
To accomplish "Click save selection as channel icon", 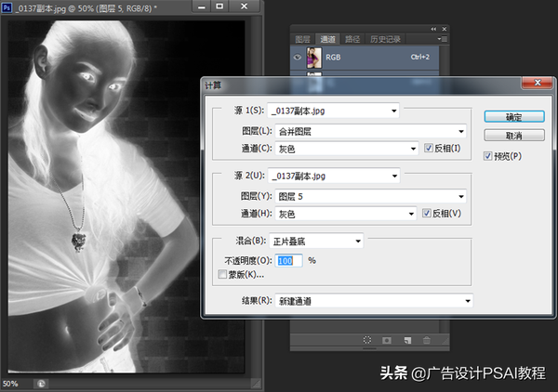I will point(387,341).
